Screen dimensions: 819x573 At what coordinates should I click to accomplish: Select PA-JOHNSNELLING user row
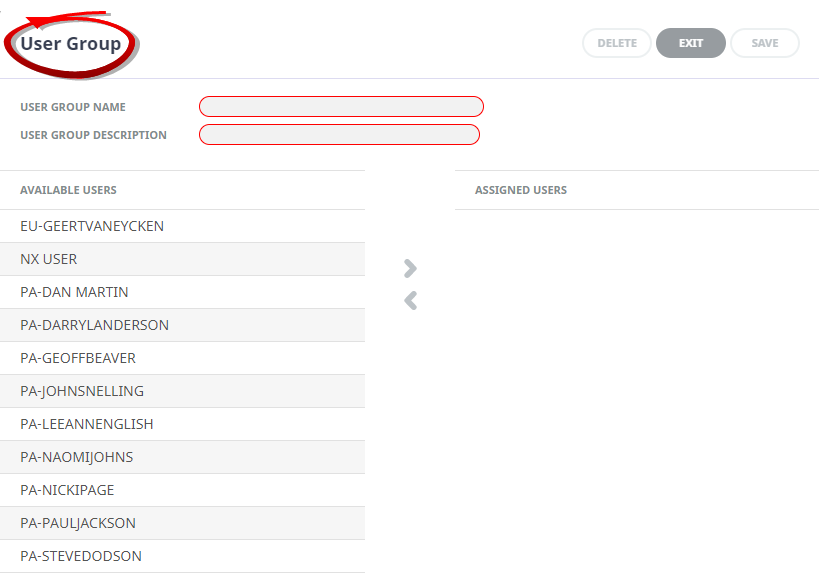coord(182,391)
